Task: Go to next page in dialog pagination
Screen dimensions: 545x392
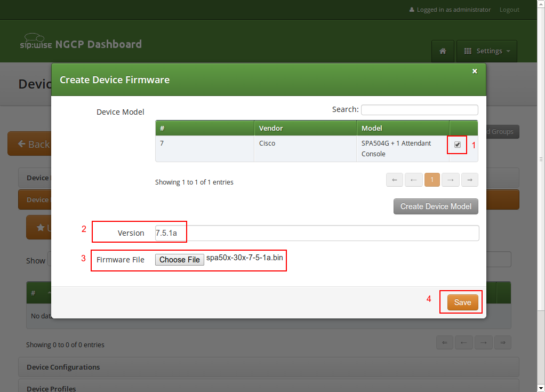Action: coord(451,180)
